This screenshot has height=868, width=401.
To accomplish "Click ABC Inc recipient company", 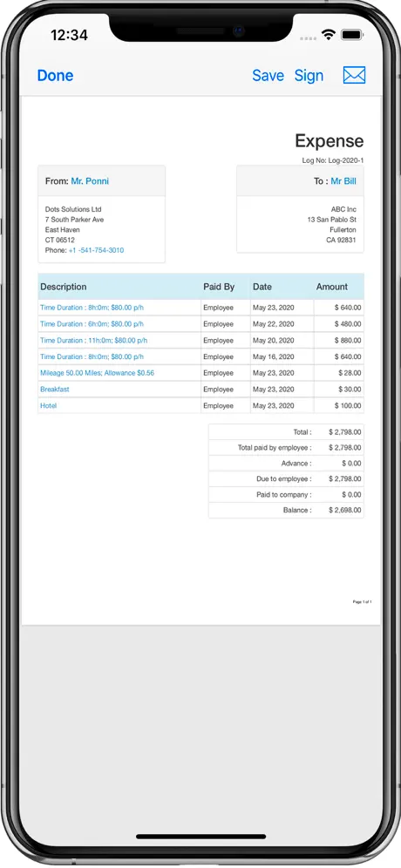I will (343, 210).
